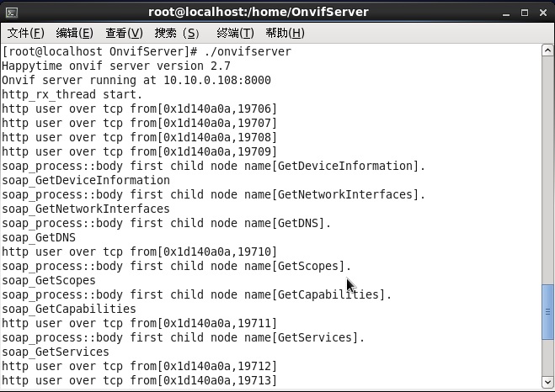The width and height of the screenshot is (555, 392).
Task: Click the 'soap_GetServices' output line
Action: click(x=56, y=352)
